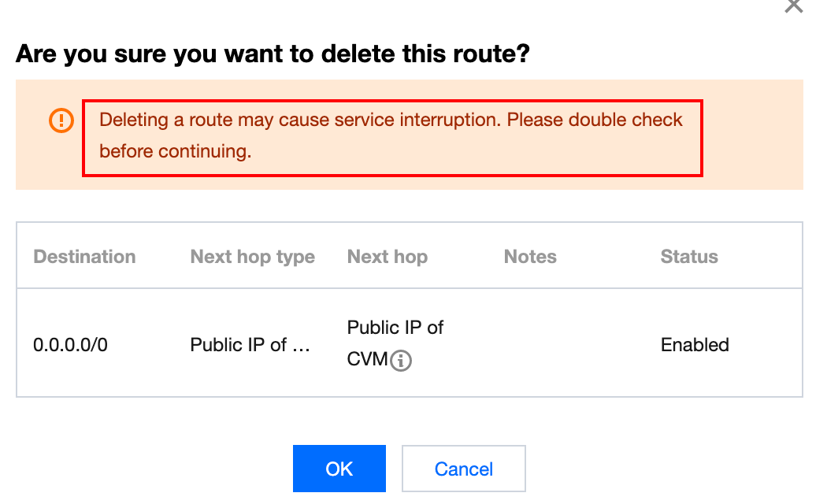
Task: Select the Next hop column header
Action: pos(387,257)
